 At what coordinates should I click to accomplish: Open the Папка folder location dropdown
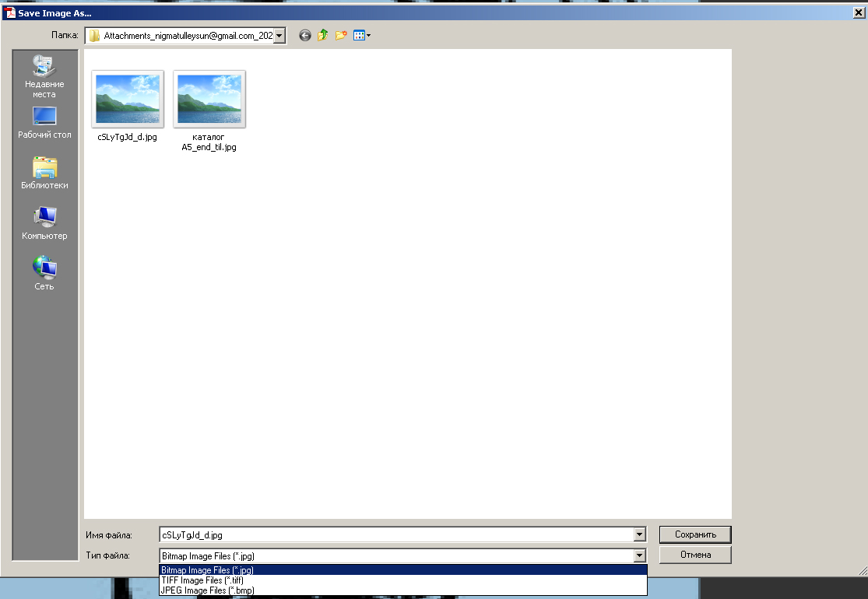[279, 35]
